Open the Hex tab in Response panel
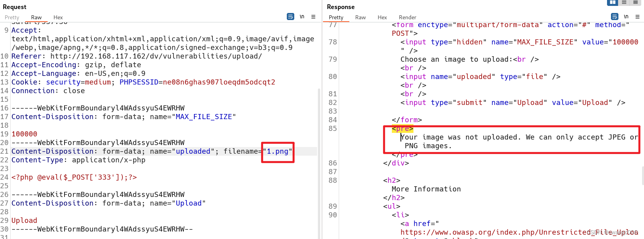644x239 pixels. pos(382,17)
